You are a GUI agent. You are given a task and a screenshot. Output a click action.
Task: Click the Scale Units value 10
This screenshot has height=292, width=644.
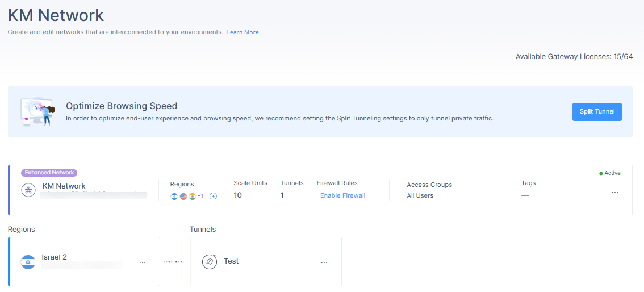[238, 195]
